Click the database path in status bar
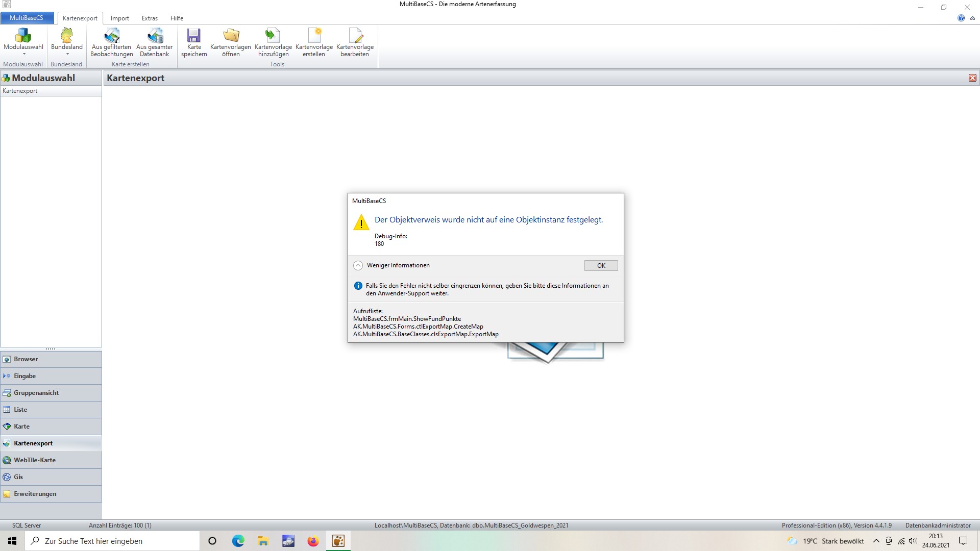The height and width of the screenshot is (551, 980). pos(471,525)
